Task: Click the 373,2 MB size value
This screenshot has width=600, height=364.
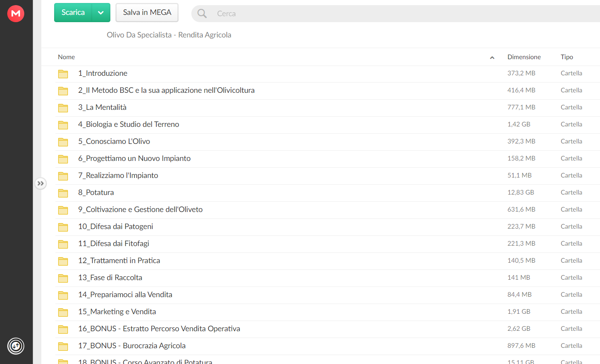Action: pos(522,73)
